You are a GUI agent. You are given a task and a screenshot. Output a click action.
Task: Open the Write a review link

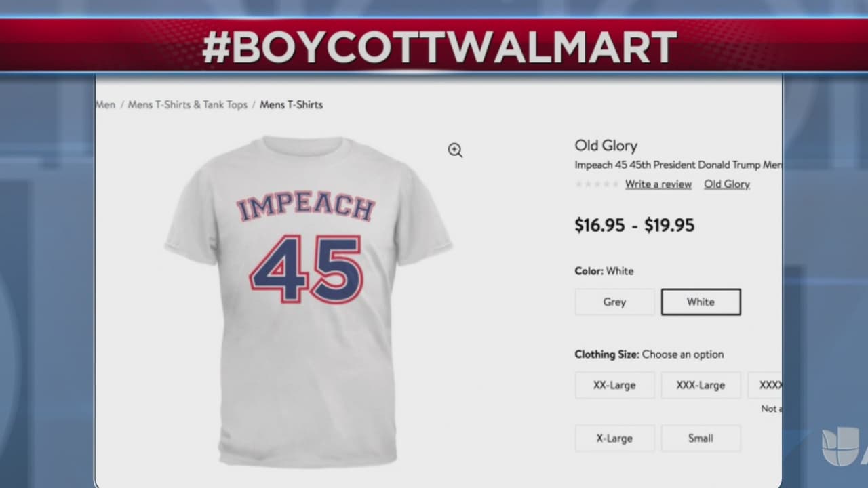[x=658, y=184]
